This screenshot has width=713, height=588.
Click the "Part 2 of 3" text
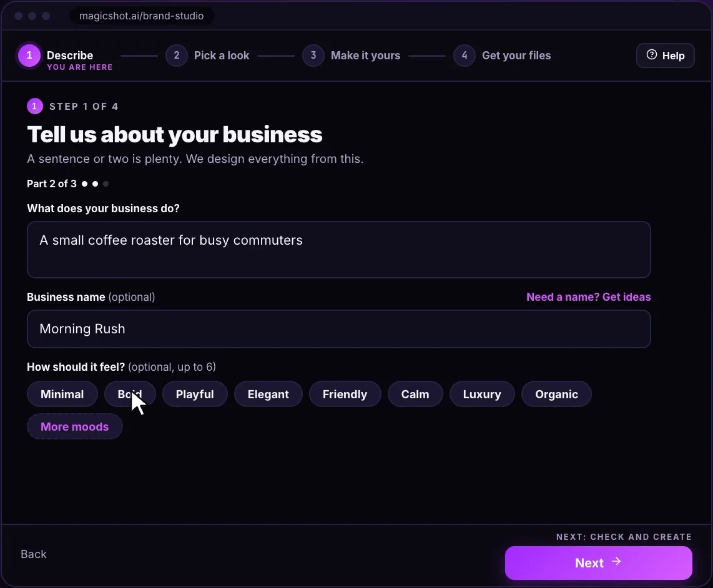click(x=52, y=184)
